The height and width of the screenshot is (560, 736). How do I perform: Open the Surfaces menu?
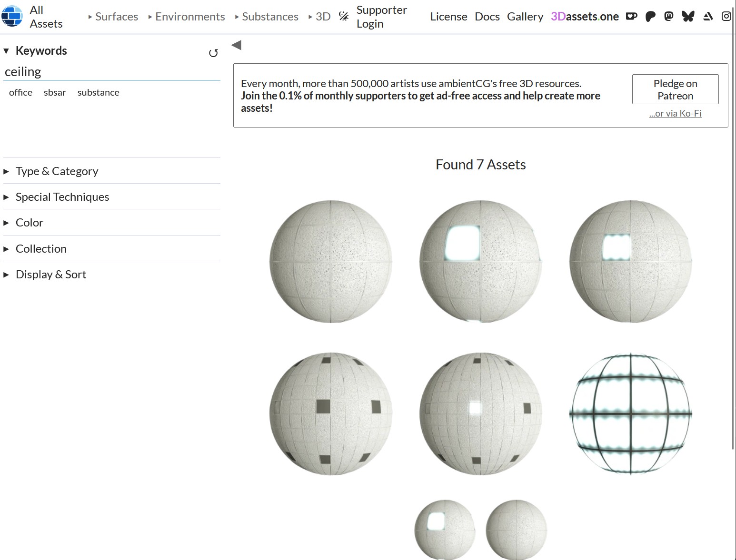(x=113, y=17)
